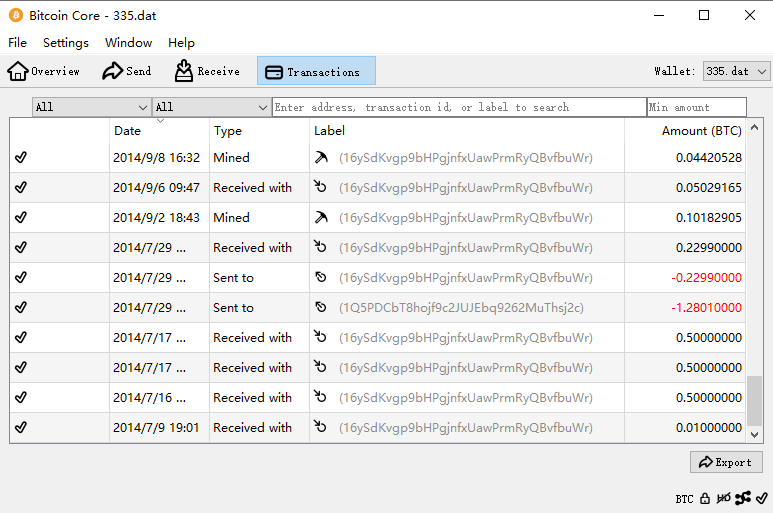Click the transaction list vertical scrollbar thumb
Viewport: 773px width, 513px height.
tap(755, 400)
